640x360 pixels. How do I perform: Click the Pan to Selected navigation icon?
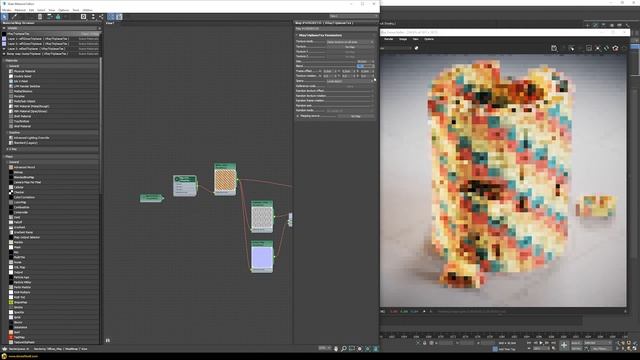click(376, 349)
